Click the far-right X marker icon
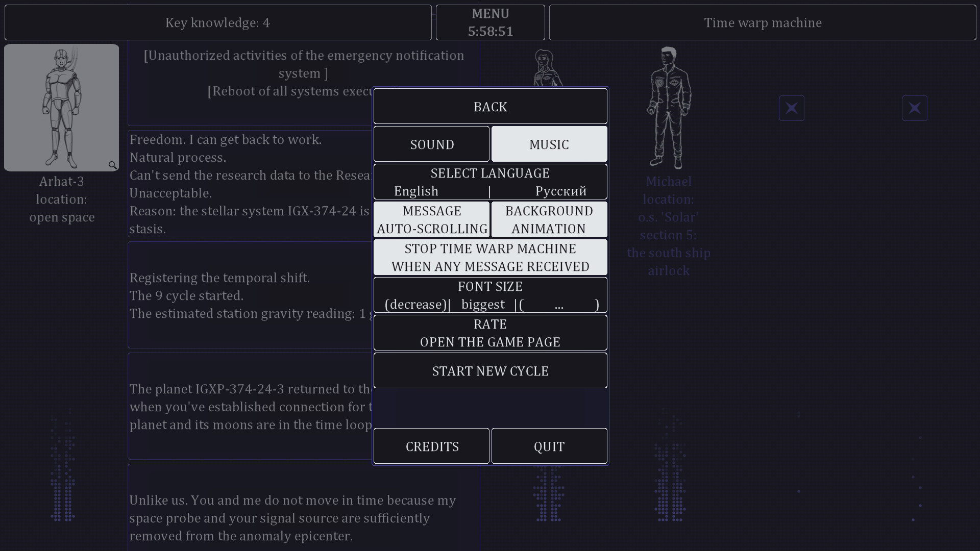Viewport: 980px width, 551px height. tap(914, 108)
